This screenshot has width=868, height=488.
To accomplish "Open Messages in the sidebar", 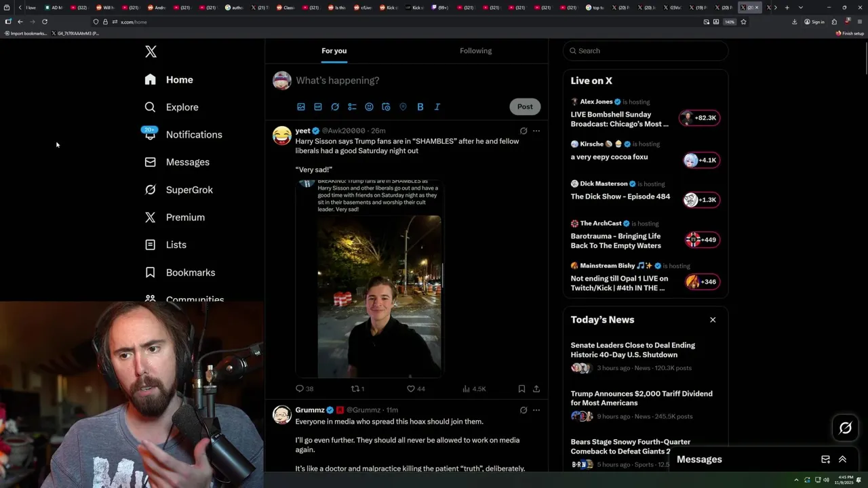I will coord(177,162).
